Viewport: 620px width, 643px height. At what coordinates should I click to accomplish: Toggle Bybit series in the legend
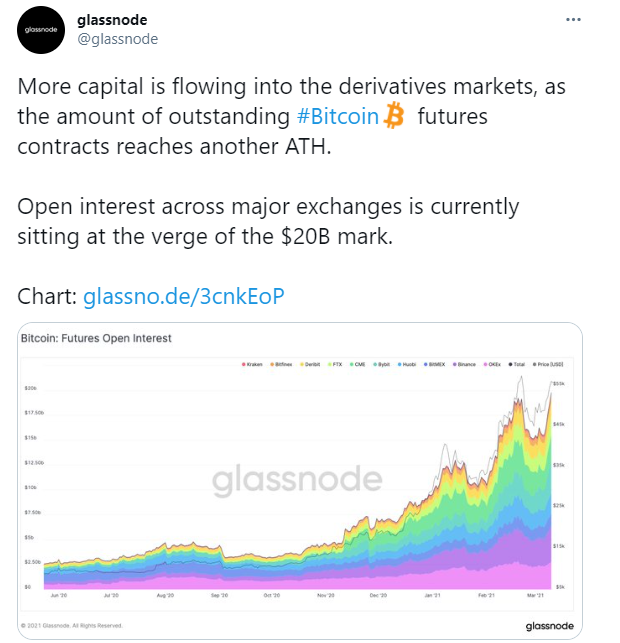point(381,364)
